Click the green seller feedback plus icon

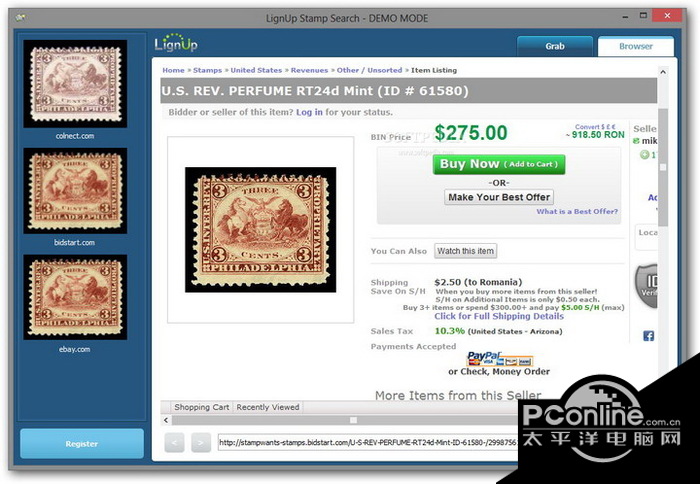pos(644,155)
